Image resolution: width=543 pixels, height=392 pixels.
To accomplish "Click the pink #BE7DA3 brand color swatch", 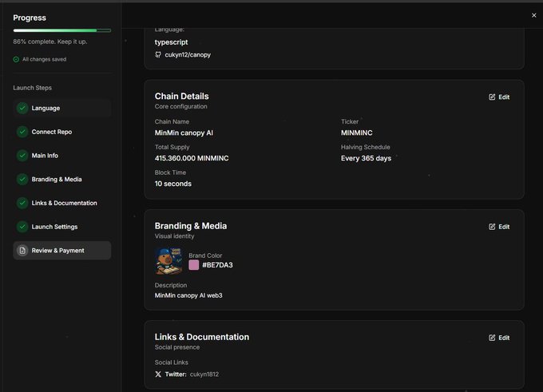I will coord(193,265).
